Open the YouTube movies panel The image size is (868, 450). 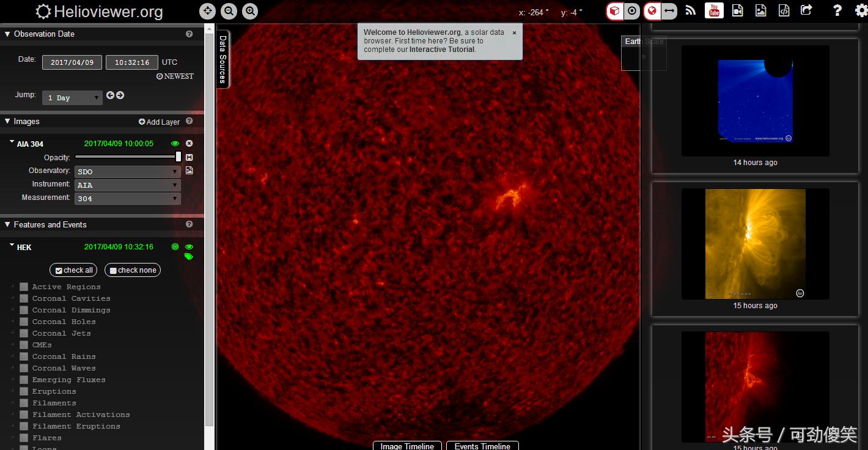(714, 10)
